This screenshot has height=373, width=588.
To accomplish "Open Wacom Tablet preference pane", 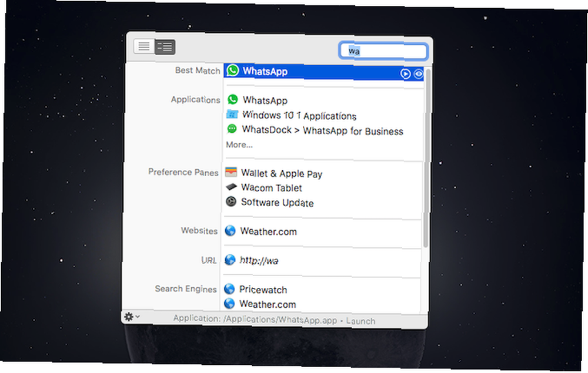I will (272, 187).
